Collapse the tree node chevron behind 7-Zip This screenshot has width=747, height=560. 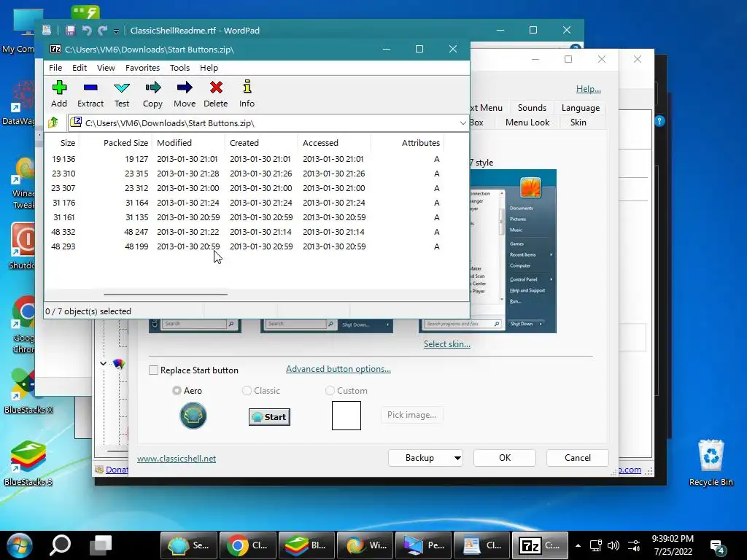(103, 363)
